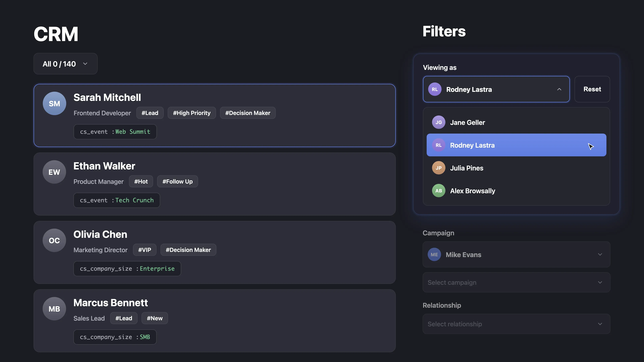Collapse the Viewing as Rodney Lastra dropdown
Screen dimensions: 644x362
pos(496,89)
